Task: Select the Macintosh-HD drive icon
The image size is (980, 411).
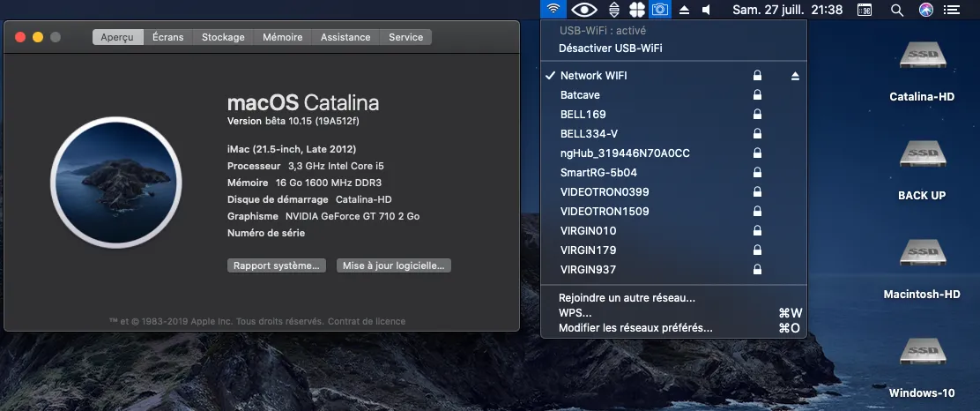Action: pyautogui.click(x=923, y=252)
